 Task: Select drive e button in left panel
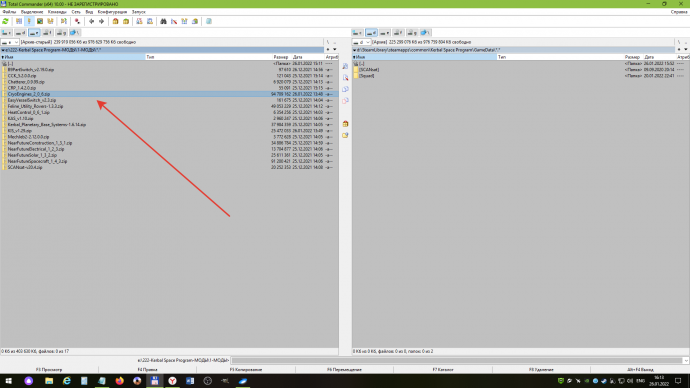(x=34, y=33)
